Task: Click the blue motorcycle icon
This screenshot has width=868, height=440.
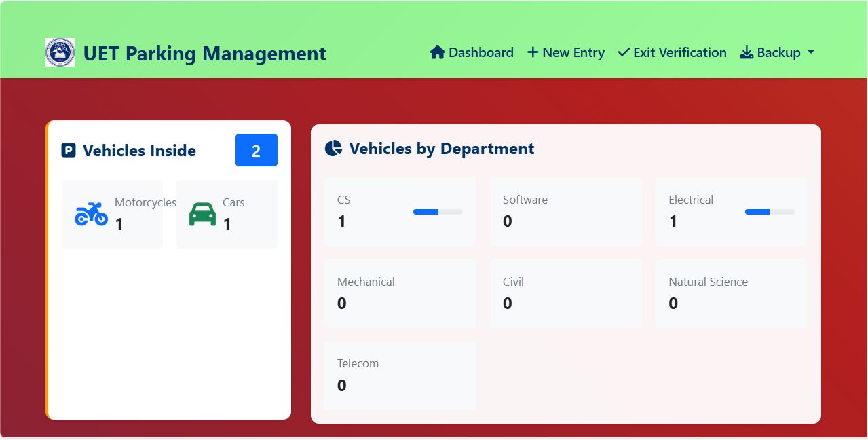Action: (91, 214)
